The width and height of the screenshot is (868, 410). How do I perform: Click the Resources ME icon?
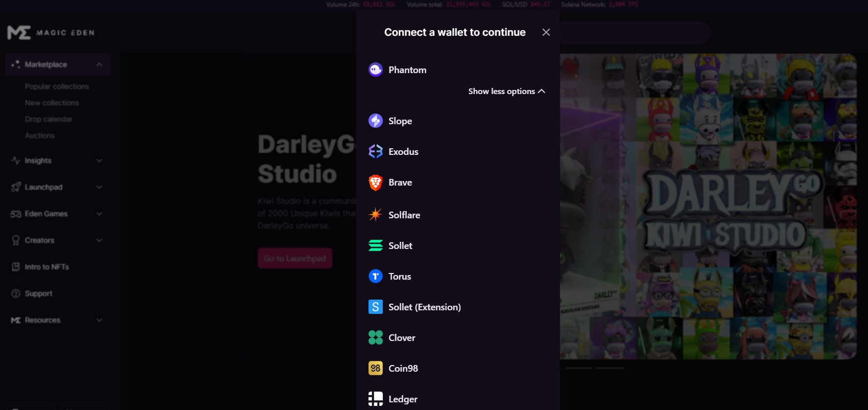tap(16, 320)
